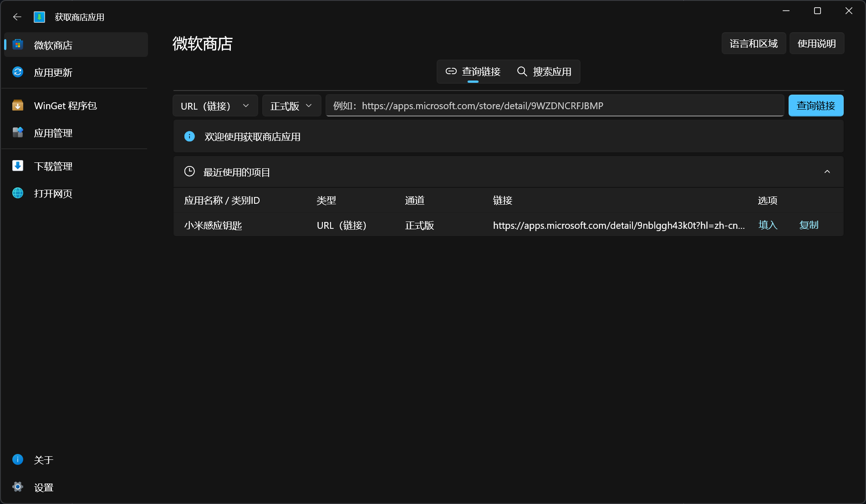Viewport: 866px width, 504px height.
Task: Switch to the 查询链接 tab
Action: (473, 71)
